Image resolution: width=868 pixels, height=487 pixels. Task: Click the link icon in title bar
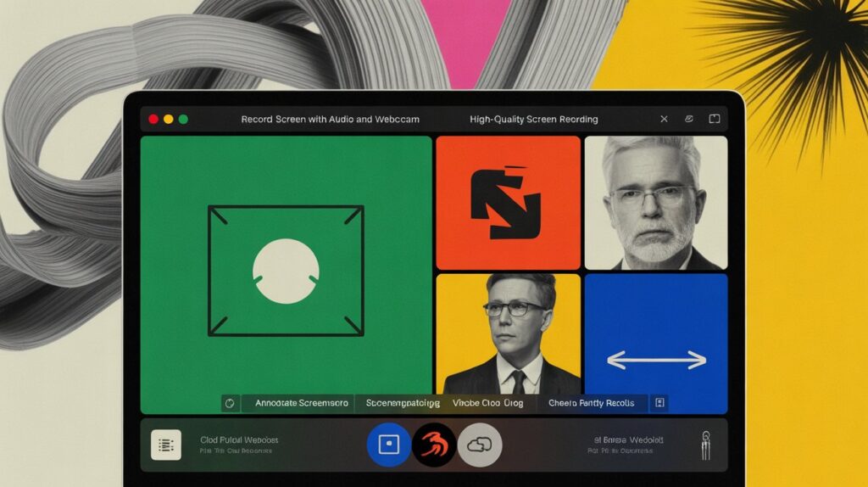pyautogui.click(x=688, y=120)
